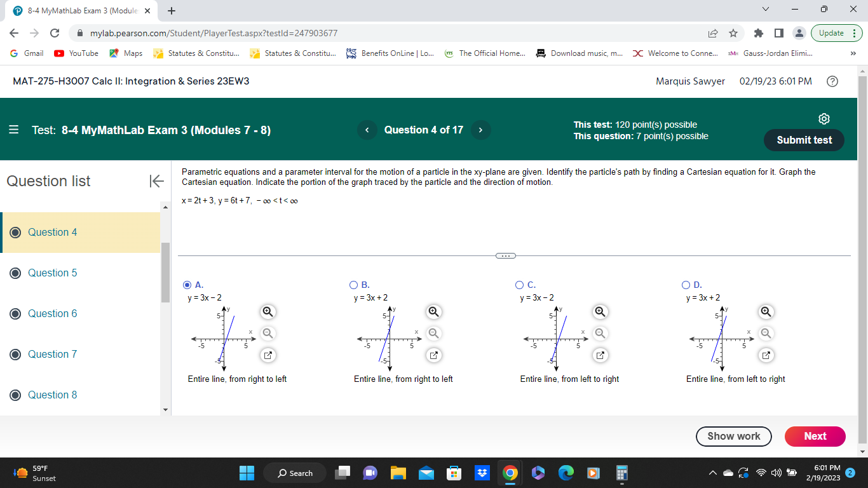Screen dimensions: 868x488
Task: Zoom in on option A's graph
Action: [x=268, y=312]
